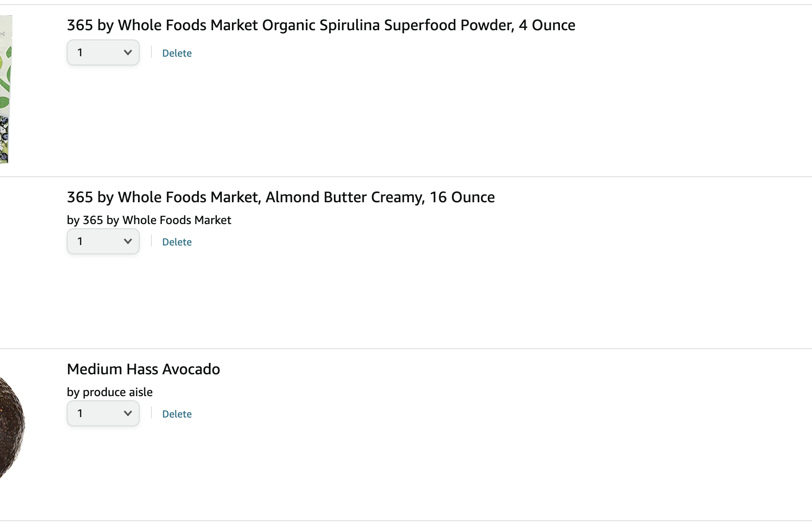Open the Spirulina Powder quantity dropdown
The image size is (812, 522).
click(103, 52)
